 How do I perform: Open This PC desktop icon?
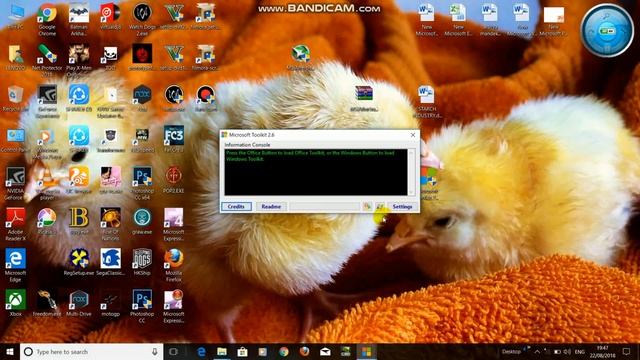coord(16,17)
